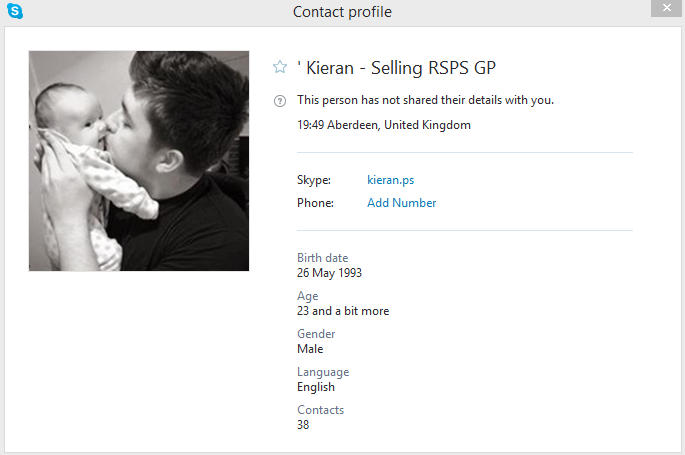This screenshot has width=685, height=455.
Task: Click the gender value Male
Action: pos(310,349)
